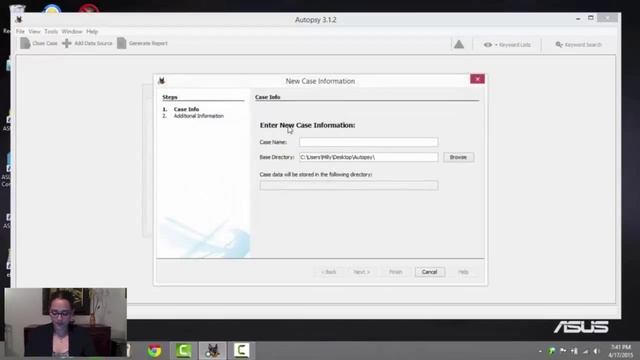Select step 2 Additional Information
This screenshot has width=640, height=360.
pyautogui.click(x=198, y=116)
